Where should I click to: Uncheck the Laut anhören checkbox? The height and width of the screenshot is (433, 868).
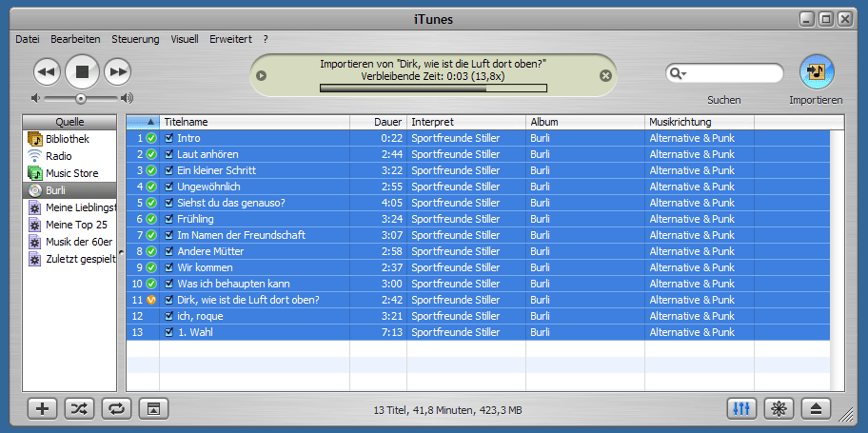168,154
